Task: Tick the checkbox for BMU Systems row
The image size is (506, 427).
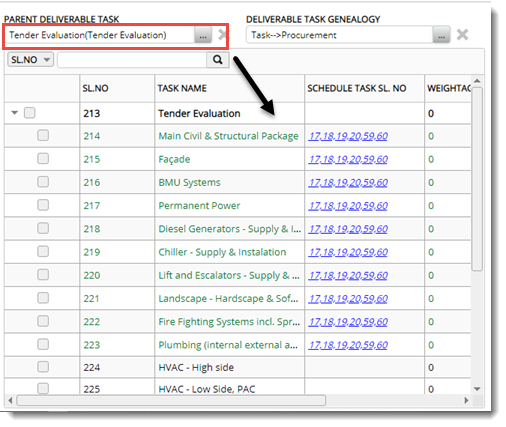Action: click(x=43, y=182)
